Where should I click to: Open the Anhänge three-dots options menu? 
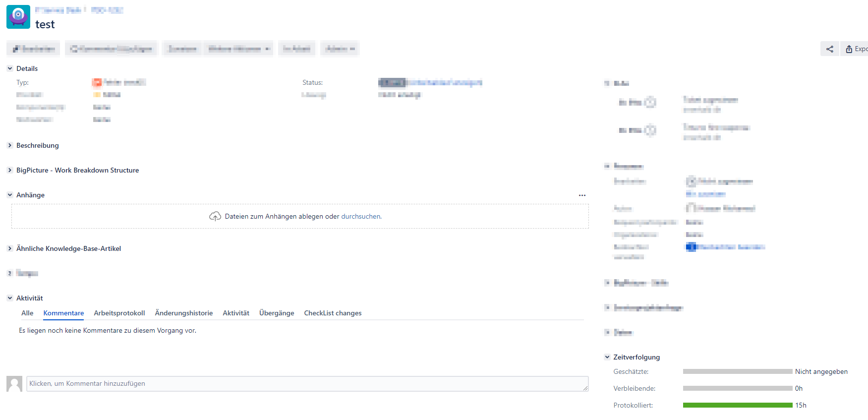(582, 195)
